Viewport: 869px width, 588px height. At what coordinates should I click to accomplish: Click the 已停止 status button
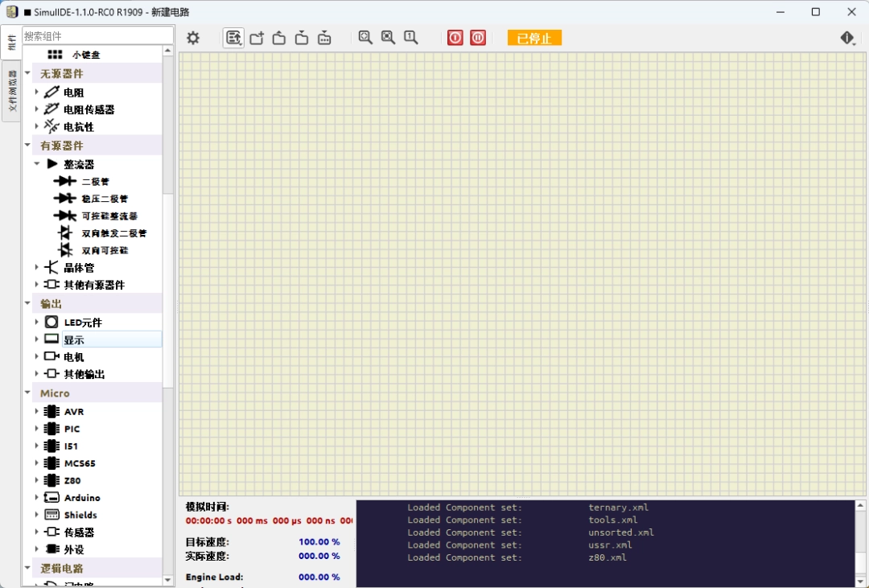(533, 37)
